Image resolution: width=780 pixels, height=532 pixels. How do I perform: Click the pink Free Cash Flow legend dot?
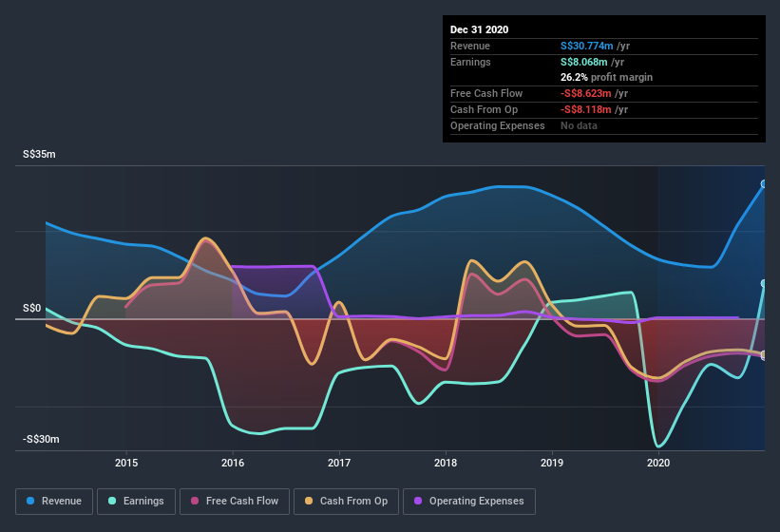tap(195, 501)
